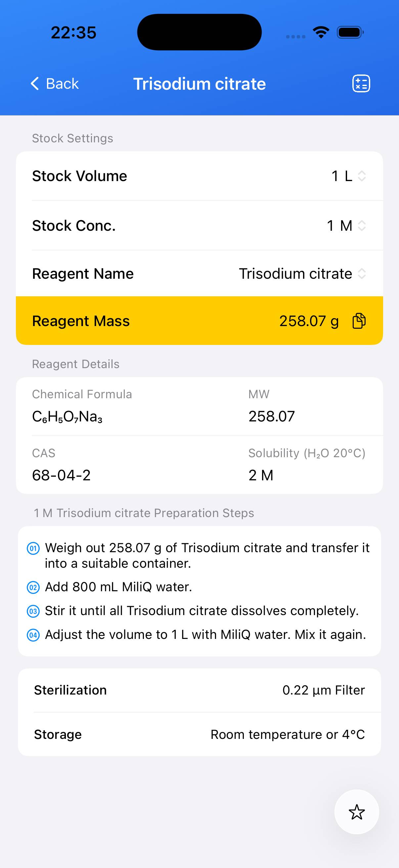Viewport: 399px width, 868px height.
Task: Tap the Wi-Fi status icon
Action: coord(321,32)
